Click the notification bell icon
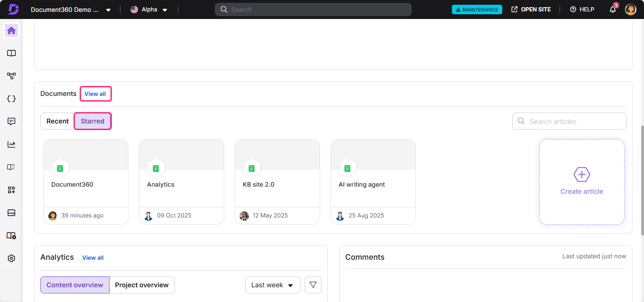The width and height of the screenshot is (644, 302). click(612, 9)
